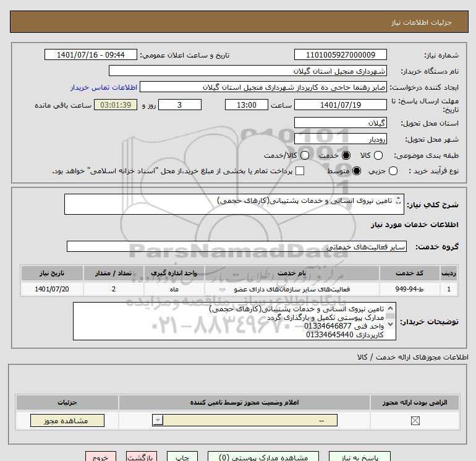Click quantity cell with value 2
The width and height of the screenshot is (476, 461).
click(x=114, y=289)
